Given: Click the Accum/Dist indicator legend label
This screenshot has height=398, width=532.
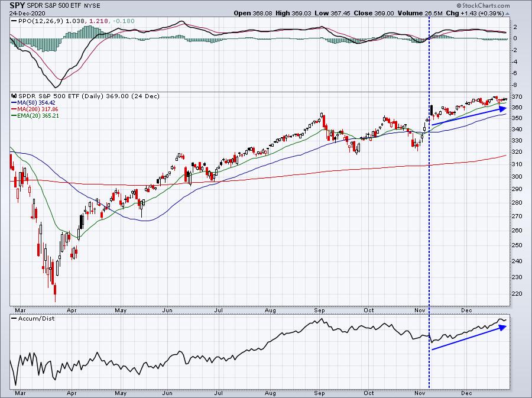Looking at the screenshot, I should pos(36,318).
